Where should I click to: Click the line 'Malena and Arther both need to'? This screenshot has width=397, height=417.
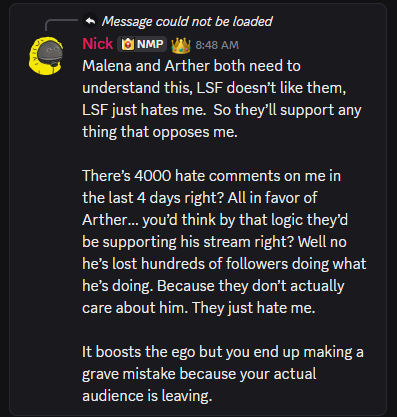(191, 66)
